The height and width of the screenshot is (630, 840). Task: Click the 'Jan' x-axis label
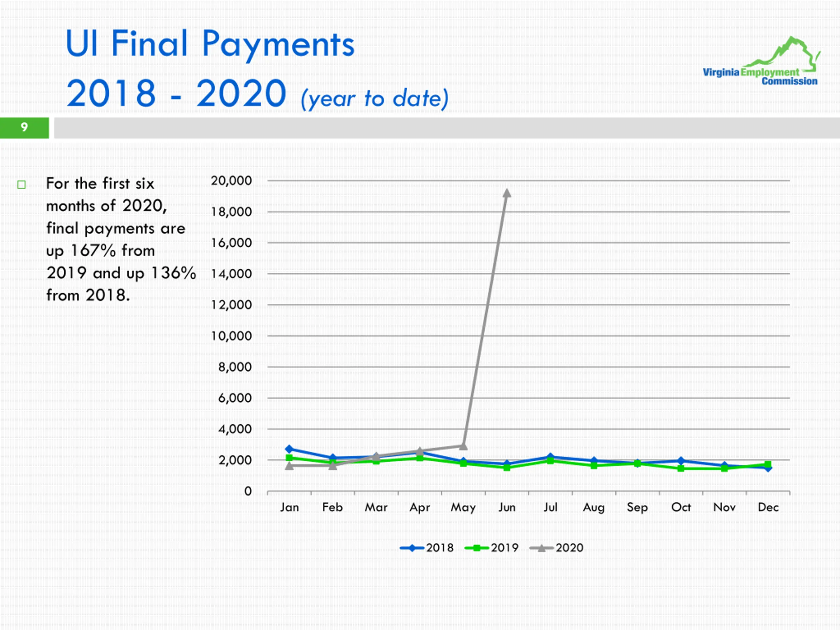[x=289, y=507]
